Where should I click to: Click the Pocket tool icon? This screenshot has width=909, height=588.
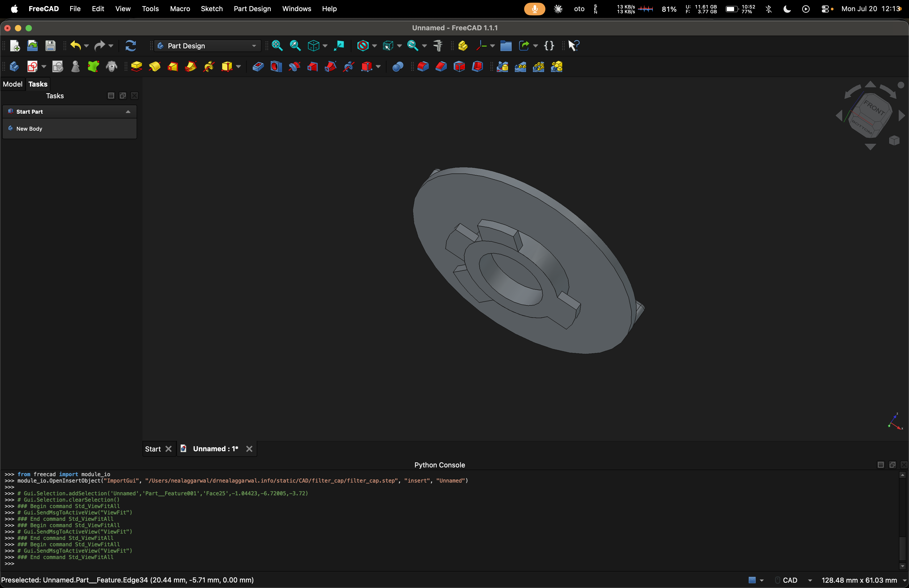[x=258, y=67]
